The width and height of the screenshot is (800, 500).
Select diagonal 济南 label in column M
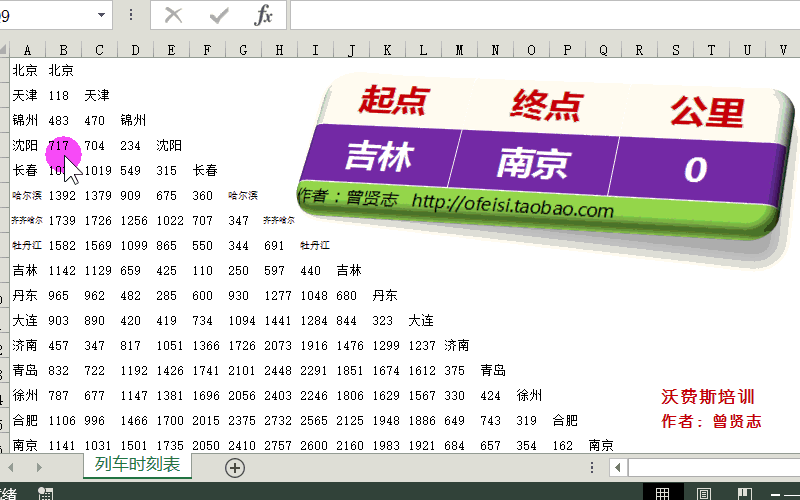click(459, 345)
